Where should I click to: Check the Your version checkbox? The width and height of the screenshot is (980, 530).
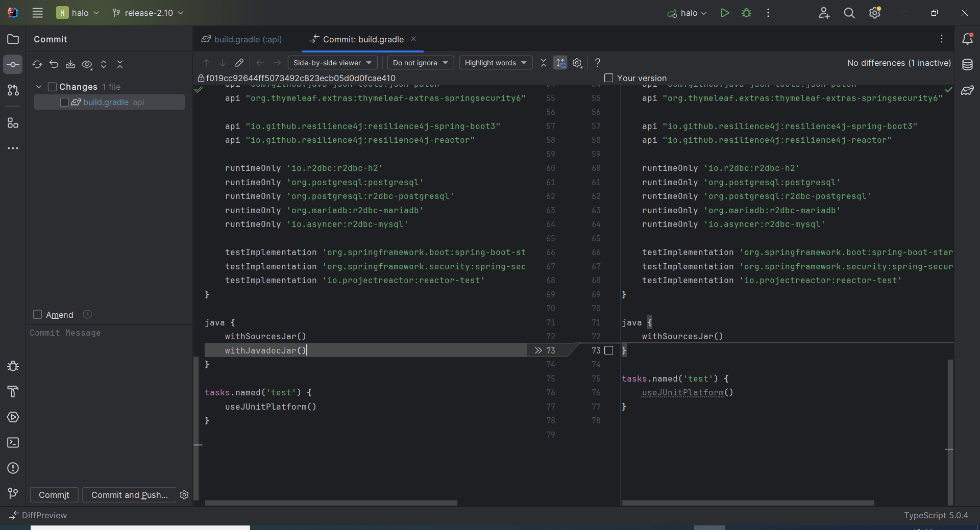pyautogui.click(x=608, y=78)
